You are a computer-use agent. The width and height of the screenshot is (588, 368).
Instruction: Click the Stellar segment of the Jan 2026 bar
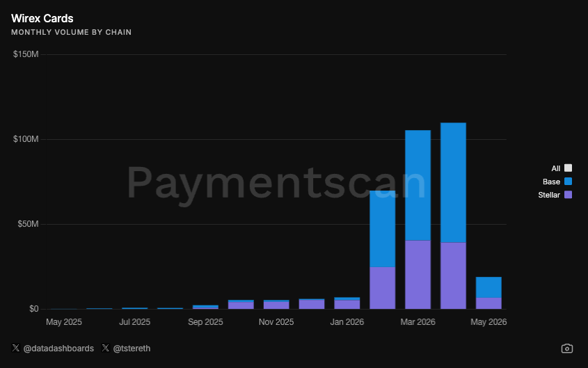[347, 305]
